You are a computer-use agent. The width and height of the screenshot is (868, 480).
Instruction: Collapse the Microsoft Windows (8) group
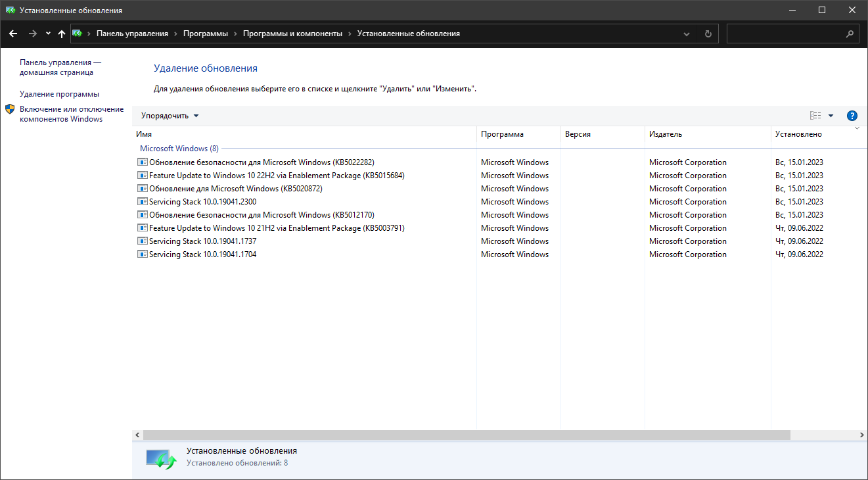(x=179, y=149)
